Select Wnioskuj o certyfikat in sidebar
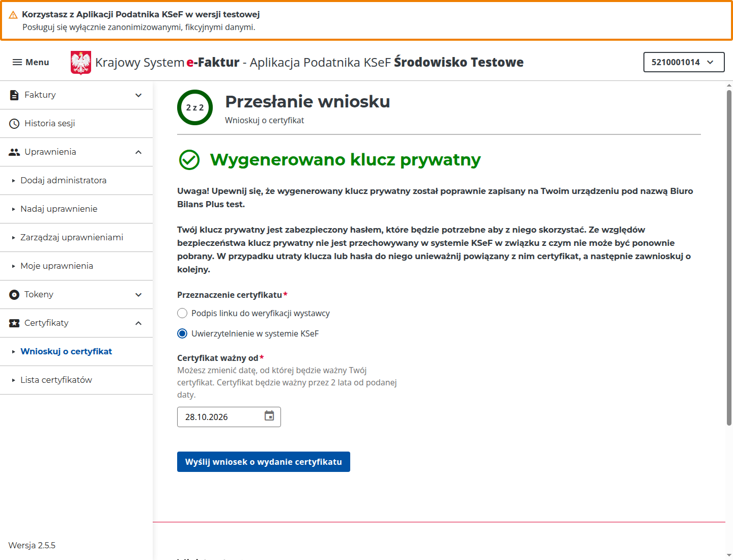Viewport: 733px width, 560px height. [x=76, y=352]
